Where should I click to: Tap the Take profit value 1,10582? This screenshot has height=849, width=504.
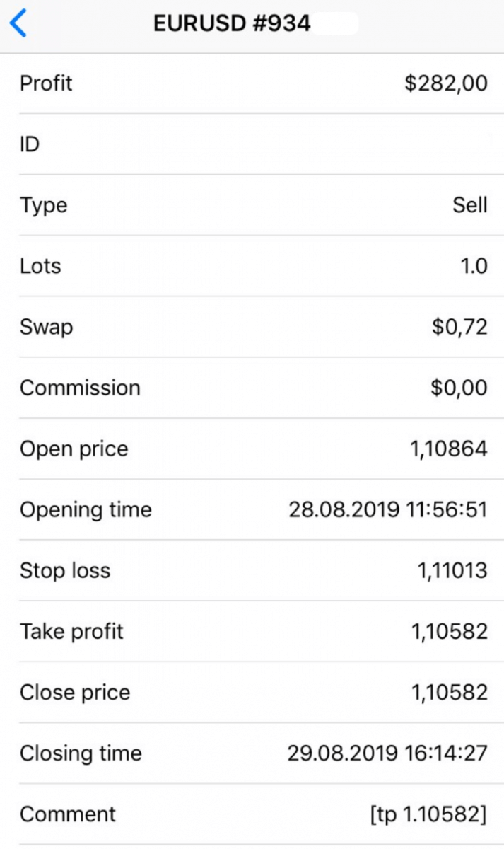(x=450, y=631)
